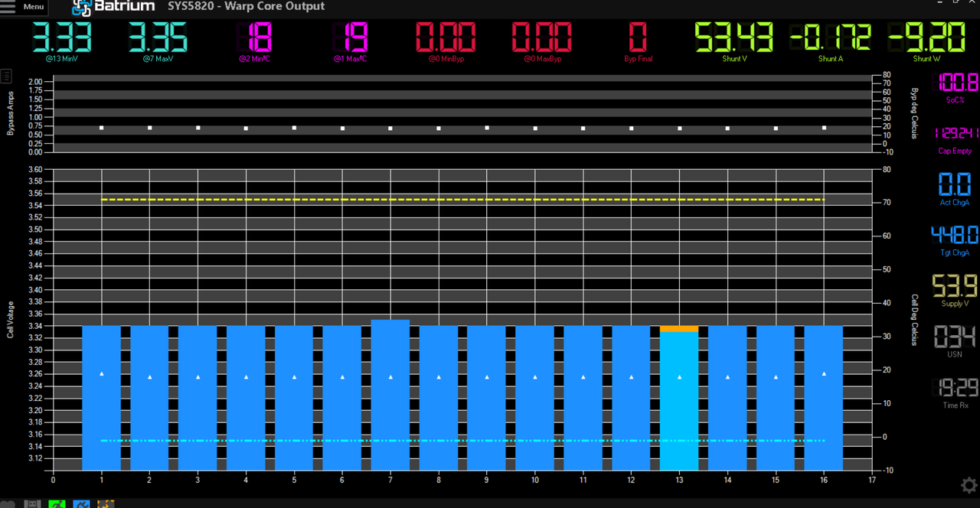
Task: Select the cell 5 voltage bar
Action: 294,398
